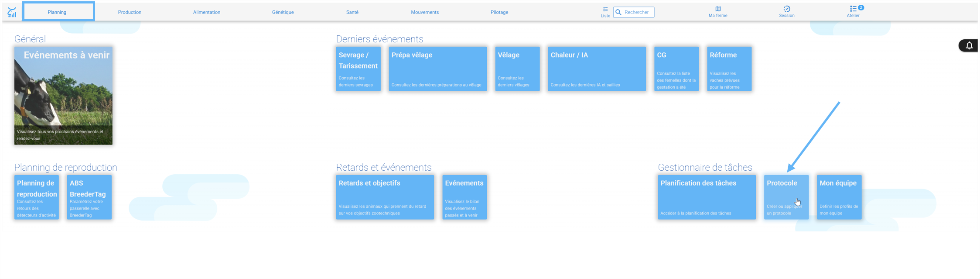Open the Mouvements menu
This screenshot has width=980, height=279.
click(425, 12)
